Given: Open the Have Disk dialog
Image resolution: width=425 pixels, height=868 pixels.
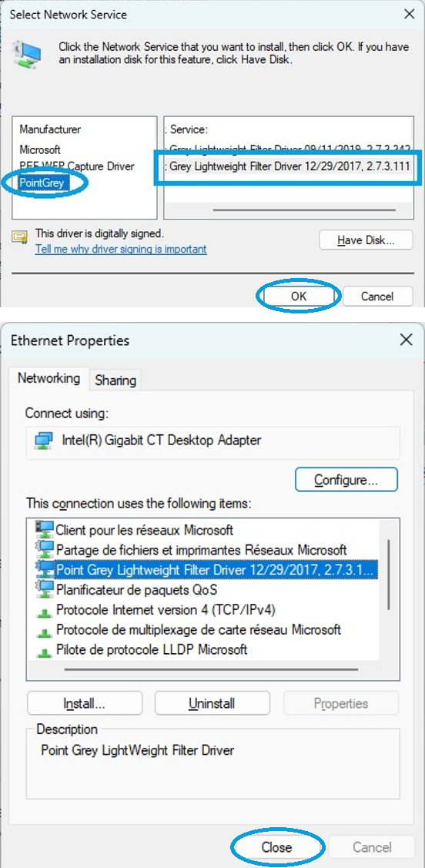Looking at the screenshot, I should [x=366, y=240].
